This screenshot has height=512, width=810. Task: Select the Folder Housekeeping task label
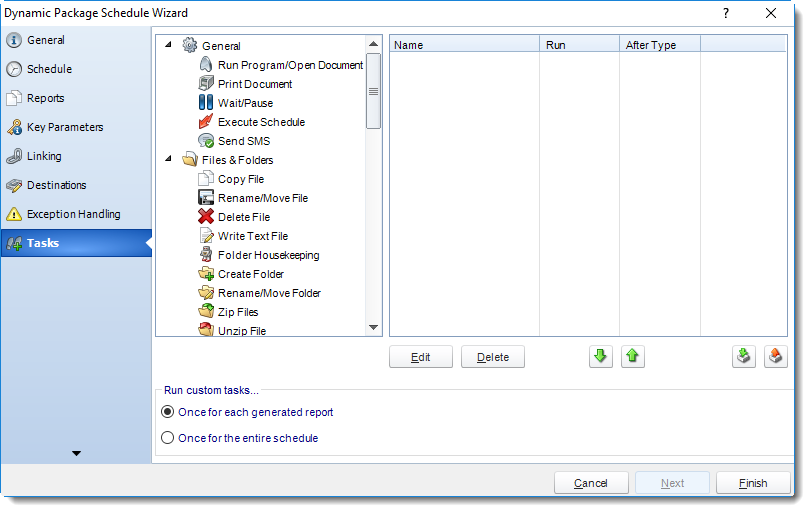[x=269, y=255]
